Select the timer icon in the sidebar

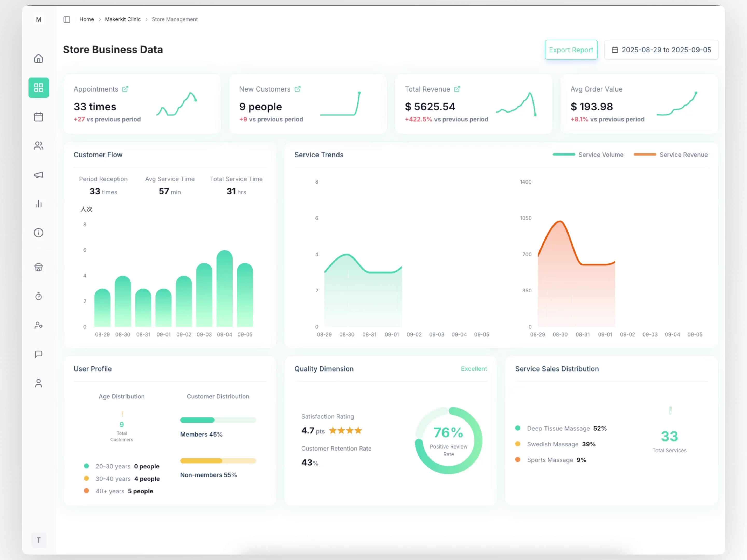[38, 296]
